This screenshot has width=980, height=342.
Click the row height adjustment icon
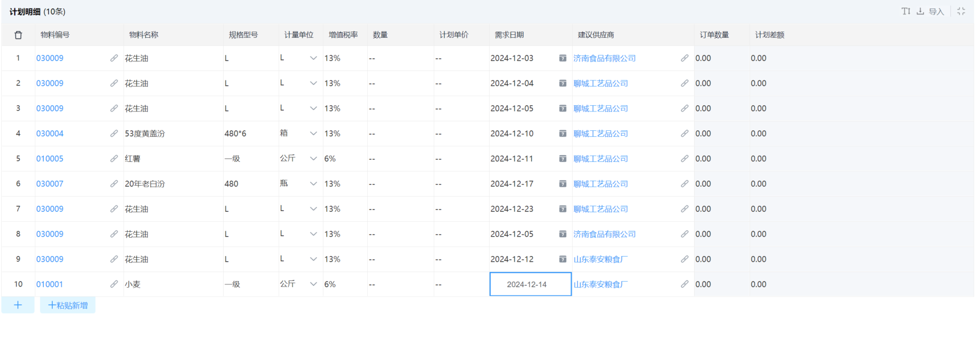click(906, 11)
